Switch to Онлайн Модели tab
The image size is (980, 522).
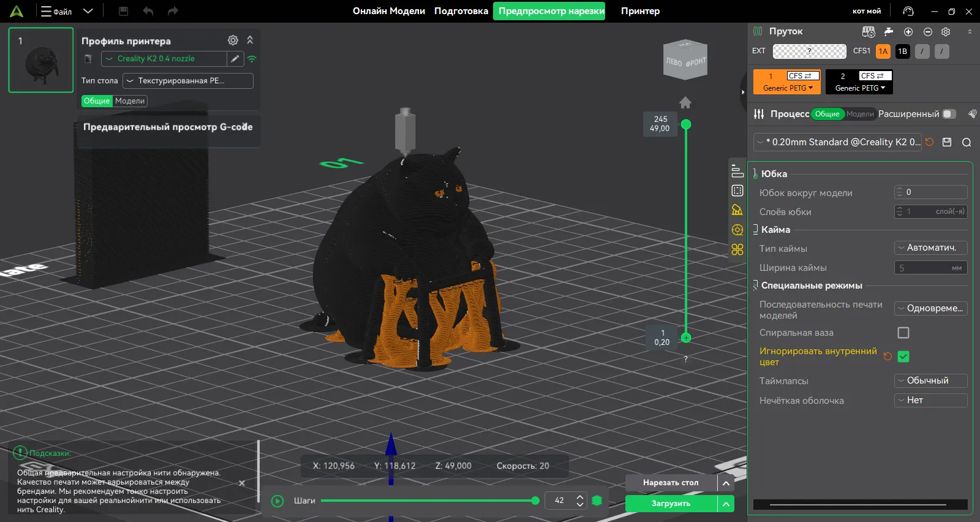[x=389, y=11]
